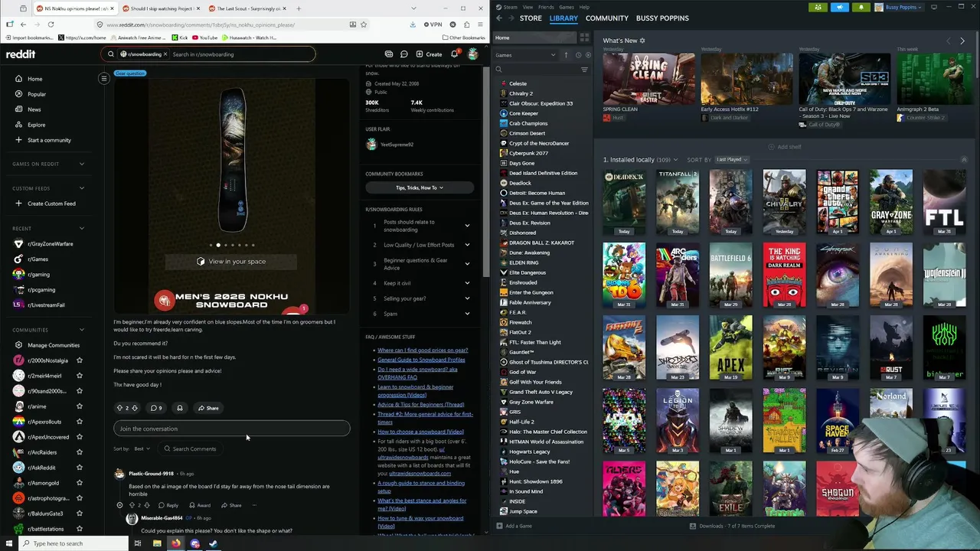Image resolution: width=980 pixels, height=551 pixels.
Task: Click 'View in your space' button
Action: point(231,262)
